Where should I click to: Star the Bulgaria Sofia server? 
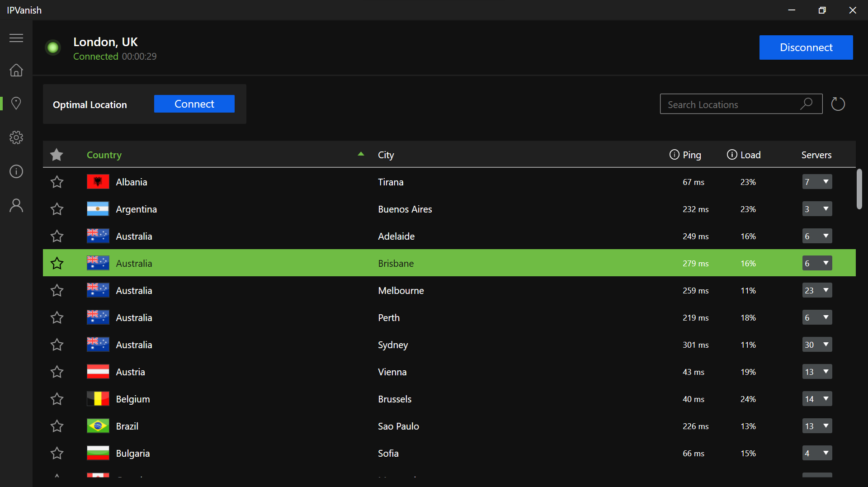(57, 453)
